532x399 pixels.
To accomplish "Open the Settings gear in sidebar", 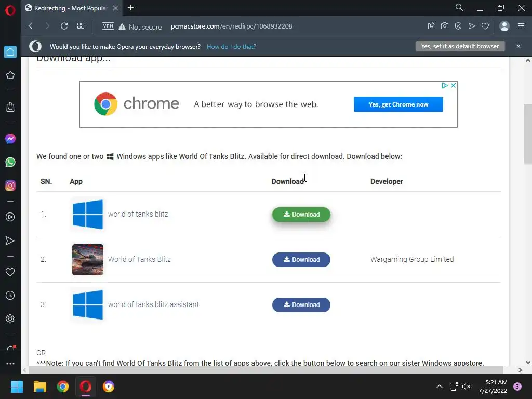I will point(10,318).
